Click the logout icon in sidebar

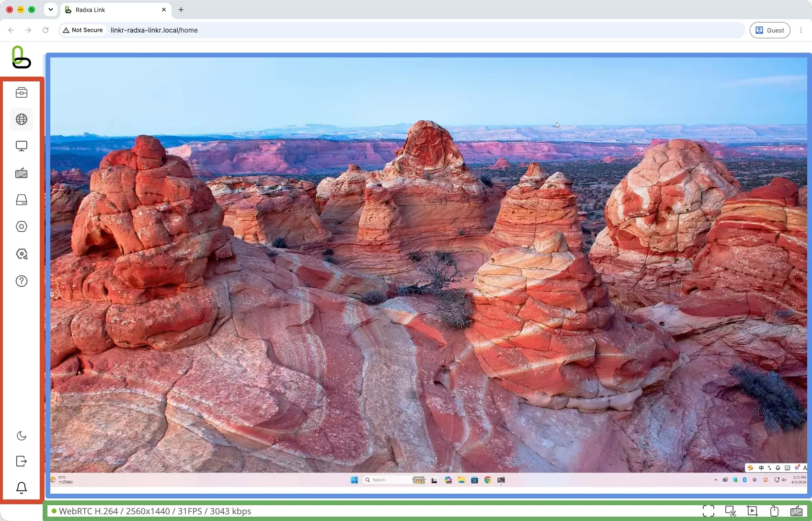click(x=22, y=461)
